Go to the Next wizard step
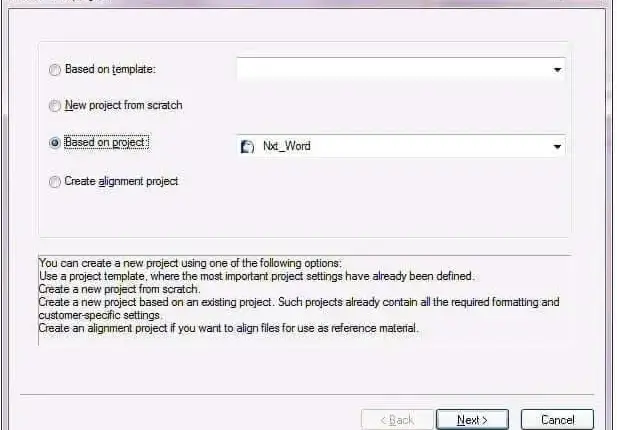Image resolution: width=617 pixels, height=430 pixels. point(472,420)
